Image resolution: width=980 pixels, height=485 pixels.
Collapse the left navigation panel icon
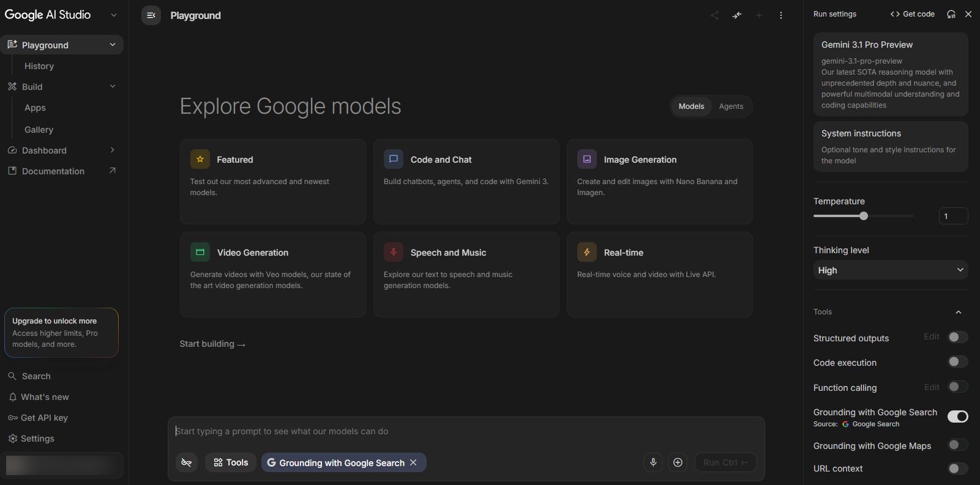[x=151, y=15]
